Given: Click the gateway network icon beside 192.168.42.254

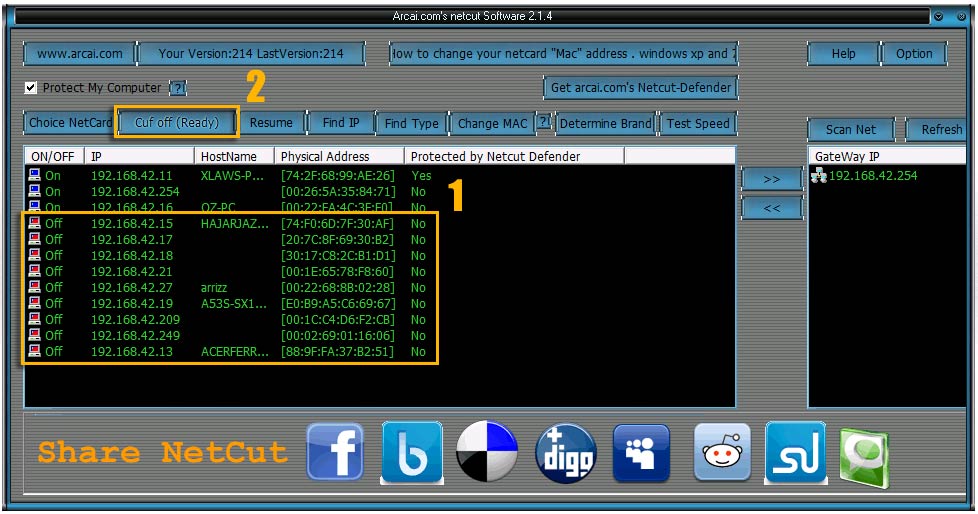Looking at the screenshot, I should tap(818, 175).
